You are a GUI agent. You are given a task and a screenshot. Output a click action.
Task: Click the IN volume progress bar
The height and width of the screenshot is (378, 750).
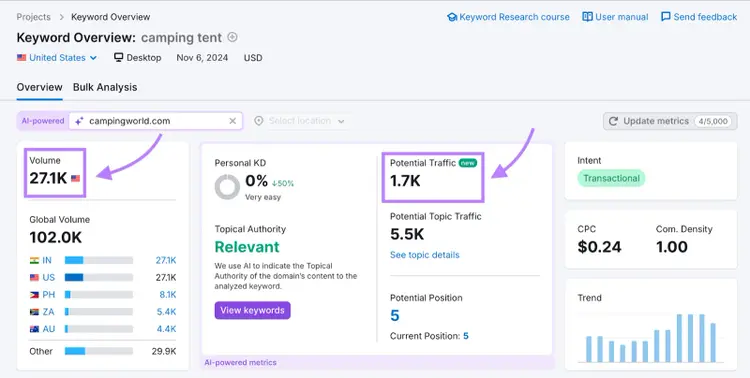tap(99, 260)
